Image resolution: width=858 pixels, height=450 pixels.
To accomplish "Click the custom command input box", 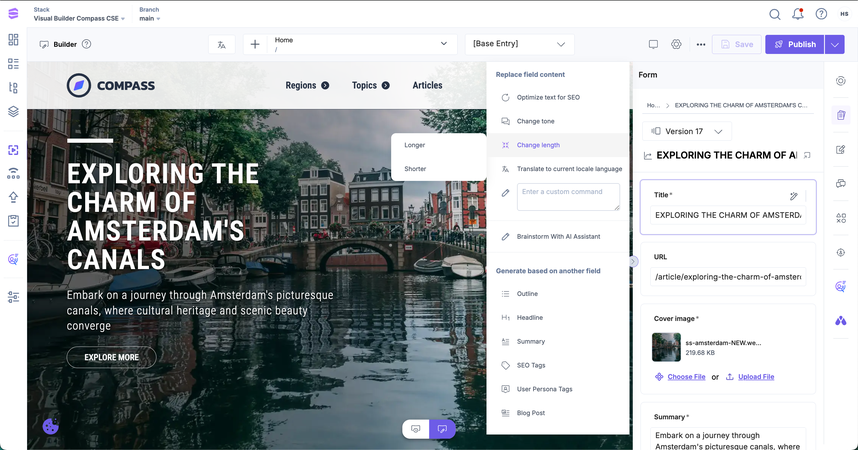I will tap(568, 197).
